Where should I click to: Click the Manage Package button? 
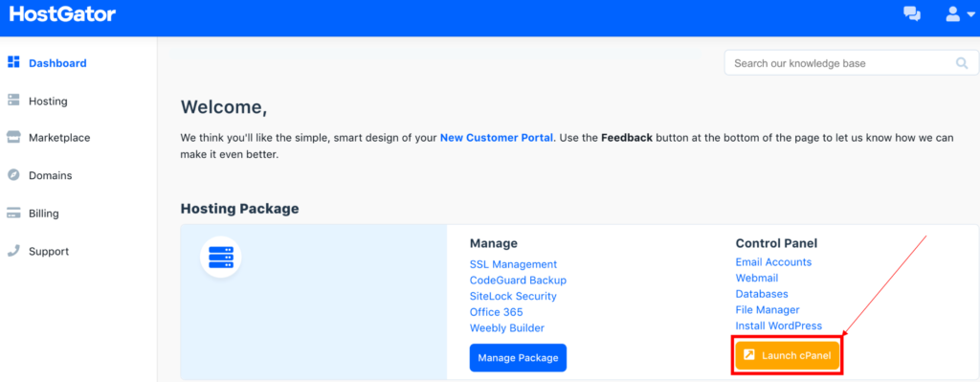(518, 358)
